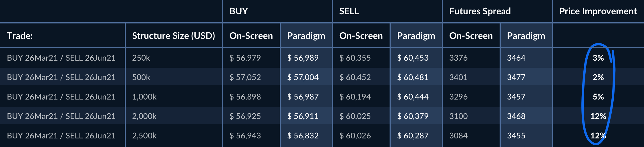Click the Structure Size (USD) column header
The width and height of the screenshot is (644, 147).
point(173,36)
